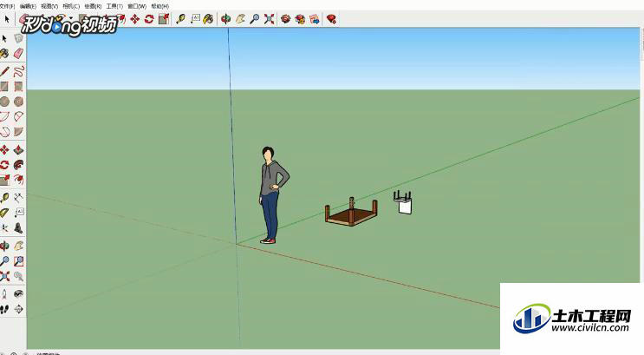Activate the Zoom Window tool

[18, 260]
